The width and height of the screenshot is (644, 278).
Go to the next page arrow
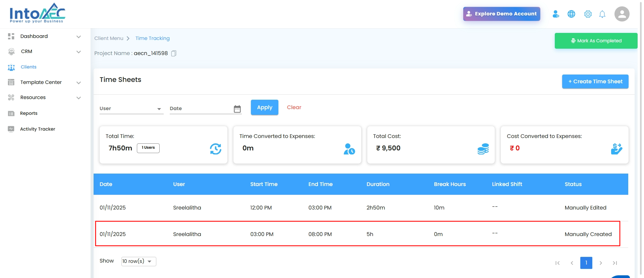click(x=600, y=263)
